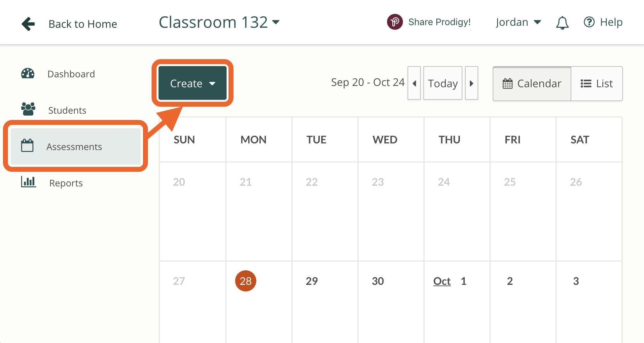Open the Create dropdown button
This screenshot has height=343, width=644.
(193, 83)
